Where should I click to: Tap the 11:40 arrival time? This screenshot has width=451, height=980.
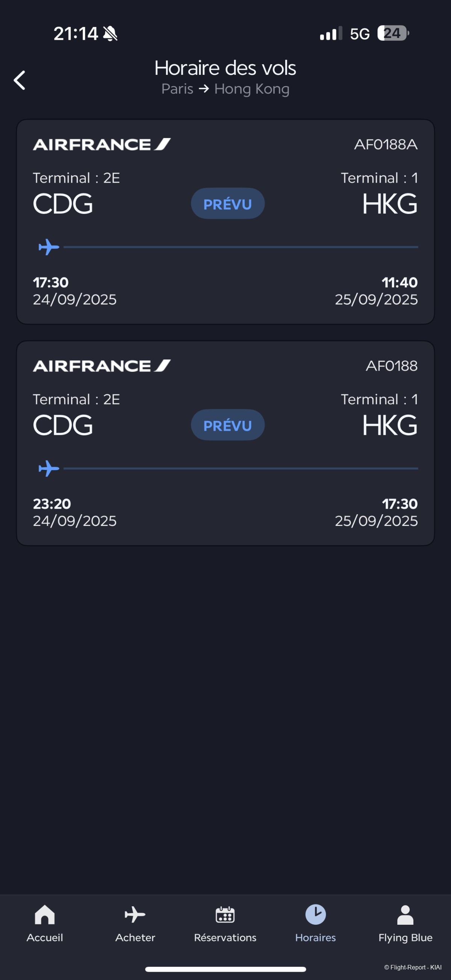(x=399, y=282)
